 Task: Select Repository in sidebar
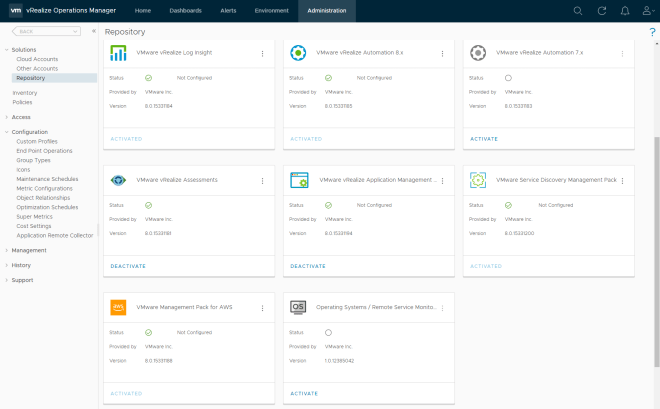click(54, 78)
